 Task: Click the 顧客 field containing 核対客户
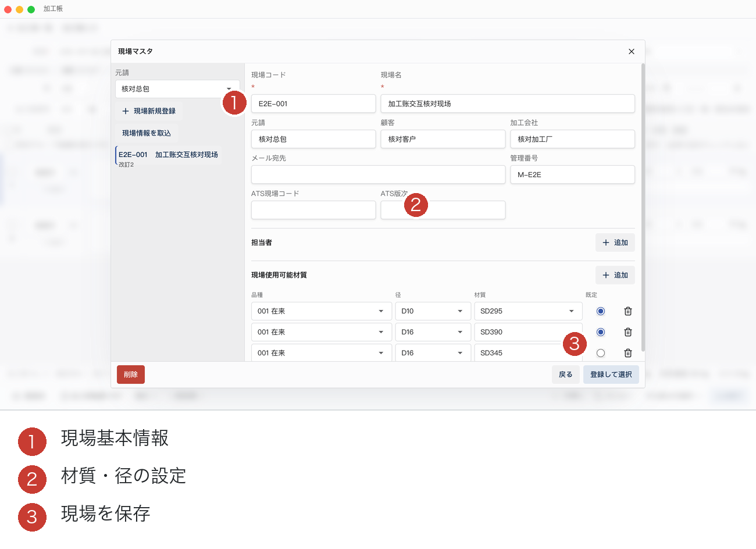coord(443,139)
